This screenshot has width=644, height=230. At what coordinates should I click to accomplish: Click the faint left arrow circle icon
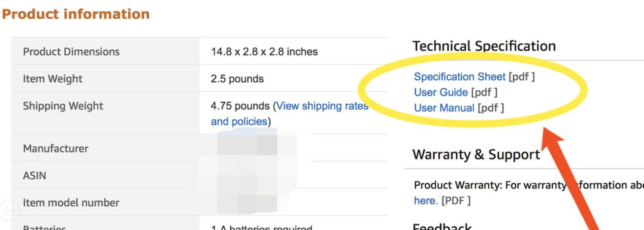click(8, 210)
